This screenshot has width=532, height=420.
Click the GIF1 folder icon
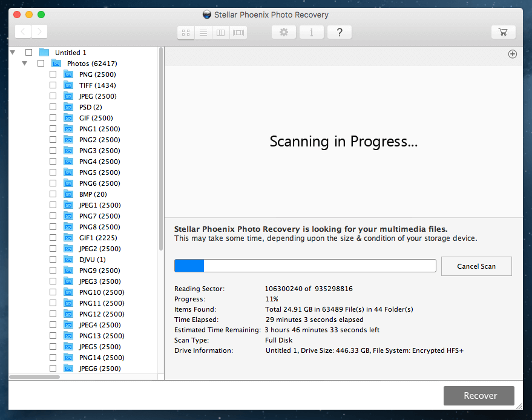pos(68,238)
